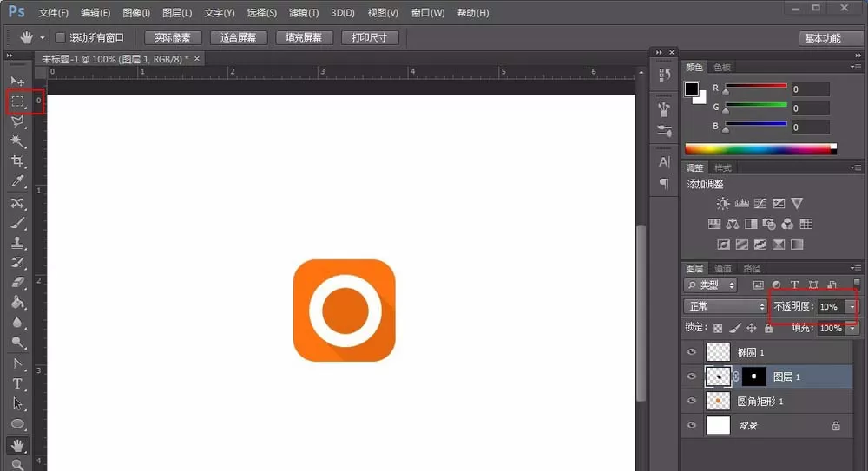Image resolution: width=868 pixels, height=471 pixels.
Task: Select the Brush tool
Action: 17,223
